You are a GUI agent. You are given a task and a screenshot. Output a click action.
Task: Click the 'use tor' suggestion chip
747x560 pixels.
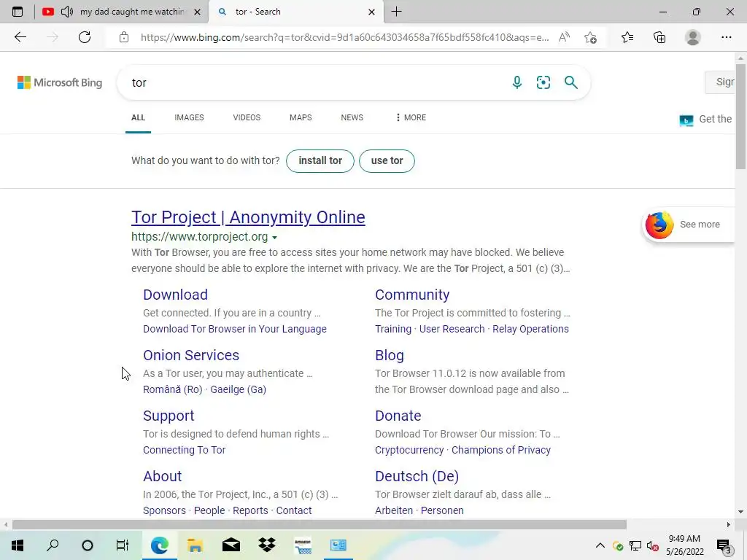click(x=387, y=161)
